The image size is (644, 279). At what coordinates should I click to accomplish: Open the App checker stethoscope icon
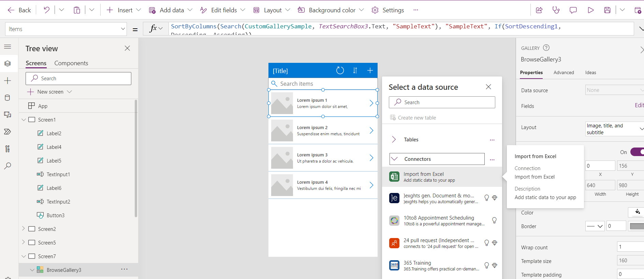point(556,10)
